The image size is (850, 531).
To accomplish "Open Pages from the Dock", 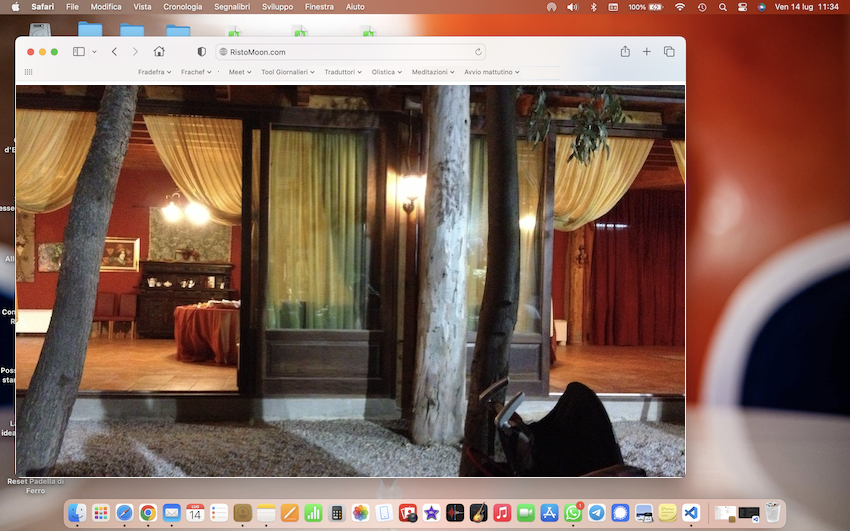I will tap(289, 513).
